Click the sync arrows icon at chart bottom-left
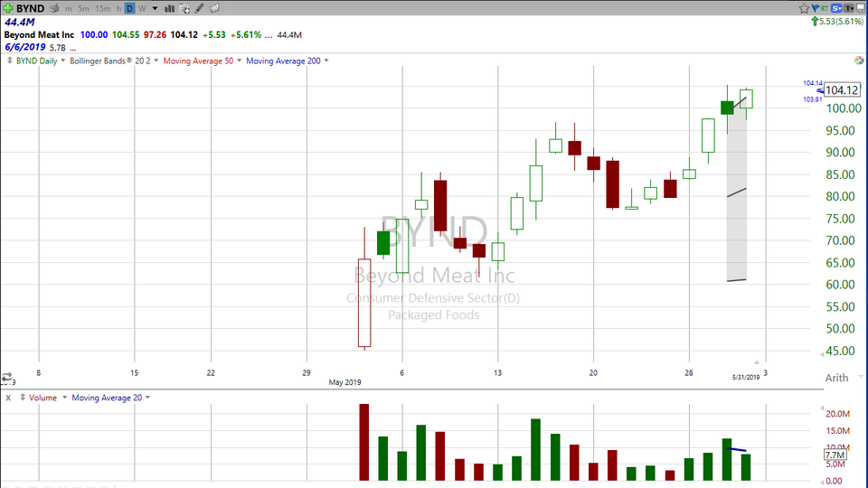Viewport: 868px width, 488px height. [6, 378]
